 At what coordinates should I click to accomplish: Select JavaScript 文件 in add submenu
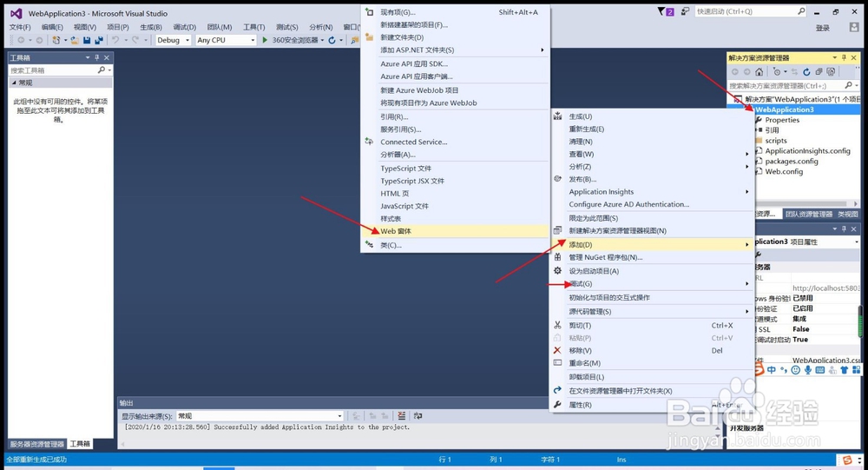[x=455, y=206]
